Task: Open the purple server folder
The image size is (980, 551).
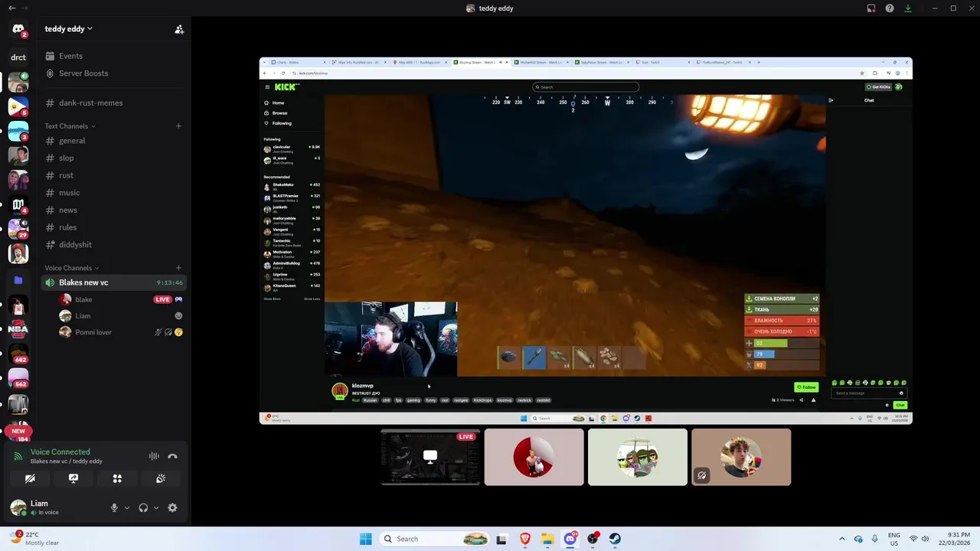Action: (18, 280)
